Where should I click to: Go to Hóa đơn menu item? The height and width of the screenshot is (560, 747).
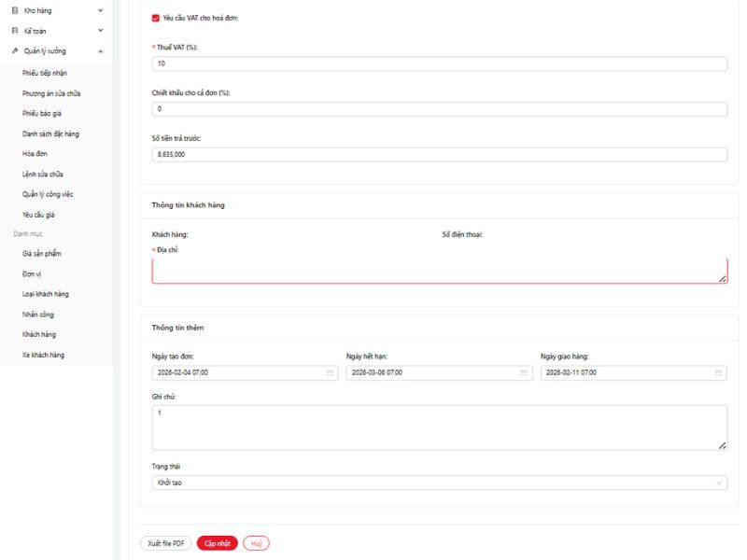35,154
